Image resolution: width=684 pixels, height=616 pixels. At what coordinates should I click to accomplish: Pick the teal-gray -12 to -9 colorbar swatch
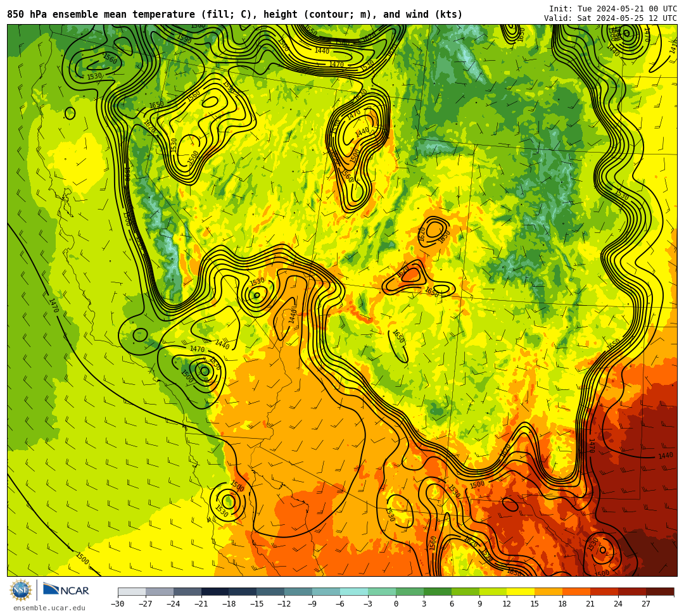tap(299, 591)
